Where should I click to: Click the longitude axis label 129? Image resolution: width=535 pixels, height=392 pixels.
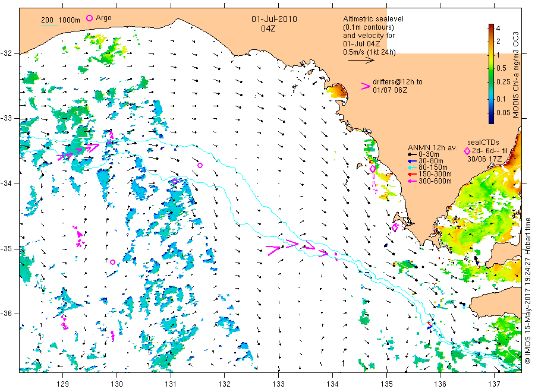63,384
